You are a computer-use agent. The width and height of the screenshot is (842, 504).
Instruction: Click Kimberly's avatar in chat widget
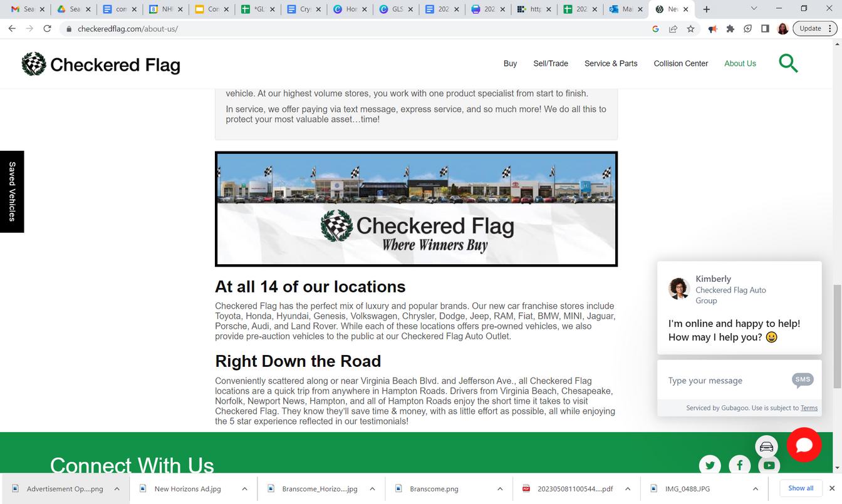(678, 289)
